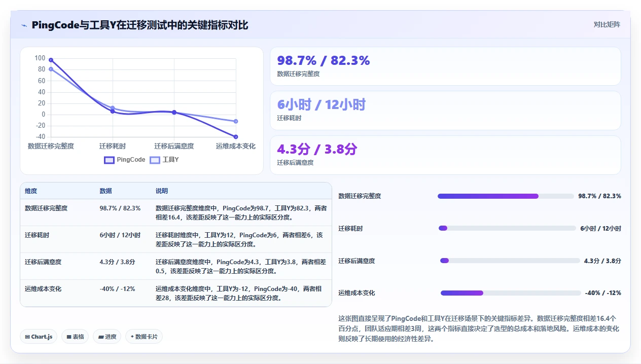The width and height of the screenshot is (641, 364).
Task: Toggle PingCode legend swatch in chart
Action: pyautogui.click(x=109, y=160)
